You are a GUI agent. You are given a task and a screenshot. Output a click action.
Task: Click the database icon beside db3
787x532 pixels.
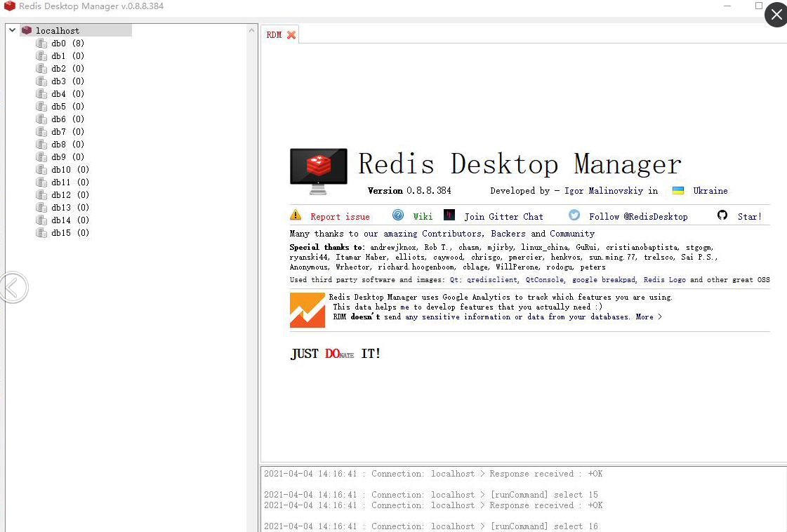[41, 81]
